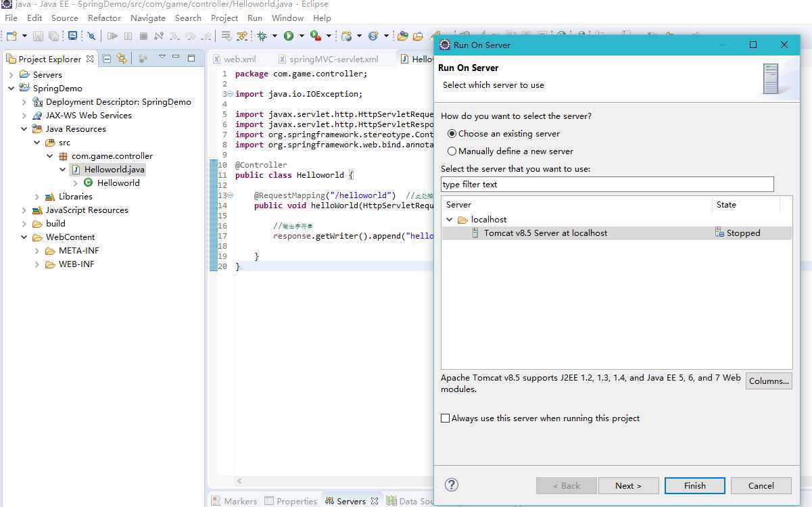Expand the Servers project node
The image size is (812, 507).
click(11, 74)
